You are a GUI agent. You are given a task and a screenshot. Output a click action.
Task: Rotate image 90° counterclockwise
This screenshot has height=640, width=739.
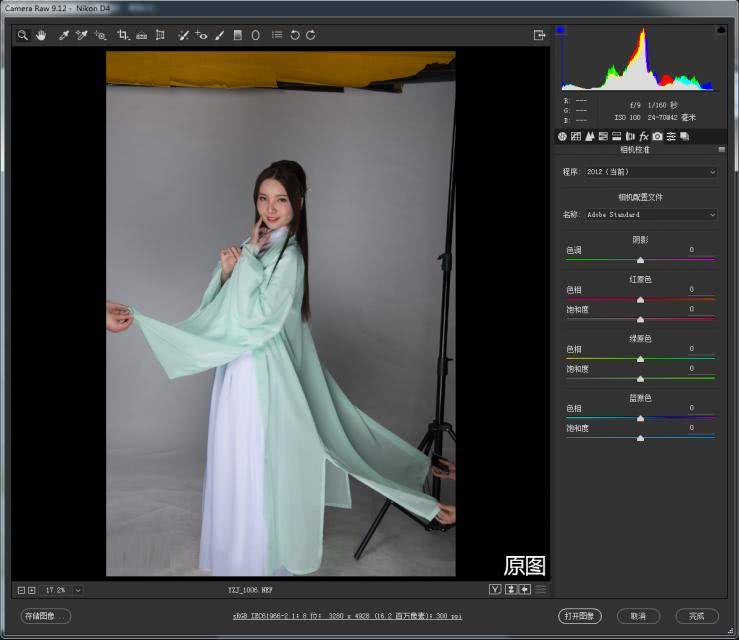click(x=294, y=35)
